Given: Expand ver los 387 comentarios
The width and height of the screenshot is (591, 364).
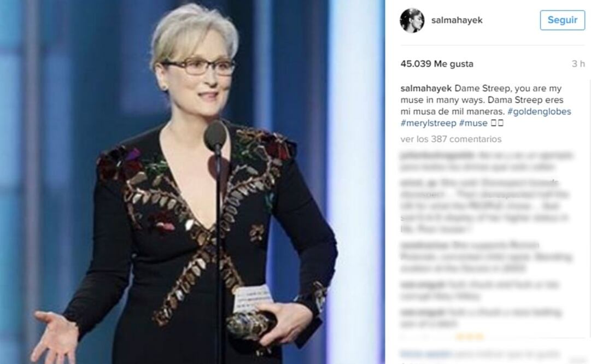Looking at the screenshot, I should (x=451, y=139).
